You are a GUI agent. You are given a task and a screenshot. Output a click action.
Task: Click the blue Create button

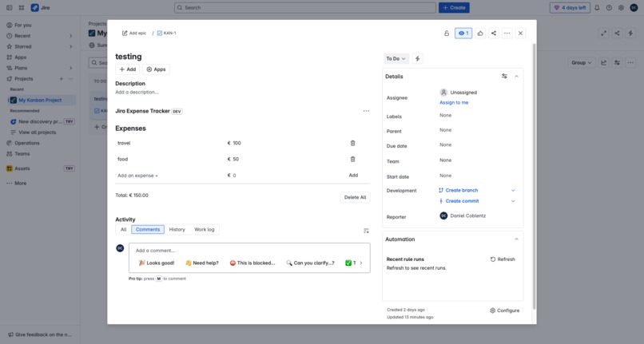(x=454, y=8)
